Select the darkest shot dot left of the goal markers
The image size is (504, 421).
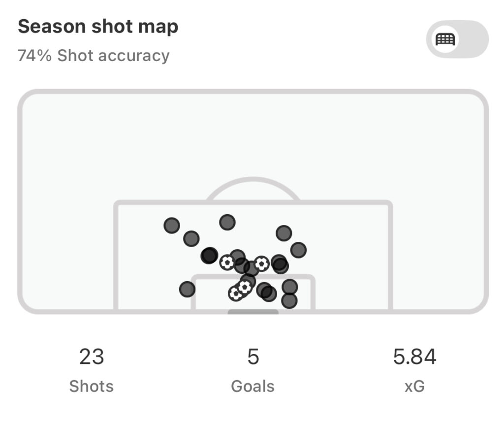pos(209,256)
